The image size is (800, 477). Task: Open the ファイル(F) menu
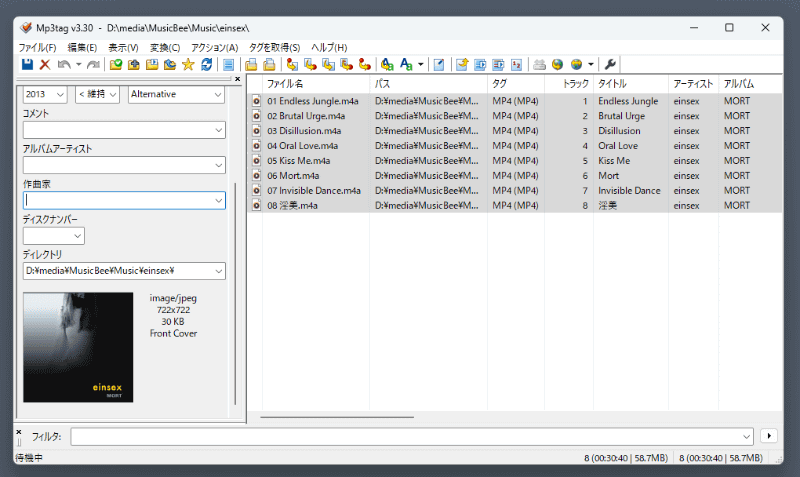click(x=37, y=47)
